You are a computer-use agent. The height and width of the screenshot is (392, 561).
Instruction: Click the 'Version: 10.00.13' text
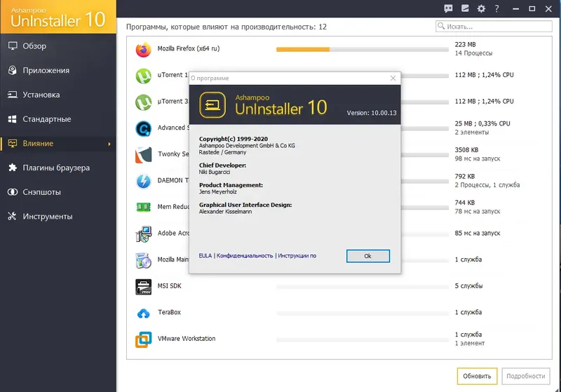point(372,113)
